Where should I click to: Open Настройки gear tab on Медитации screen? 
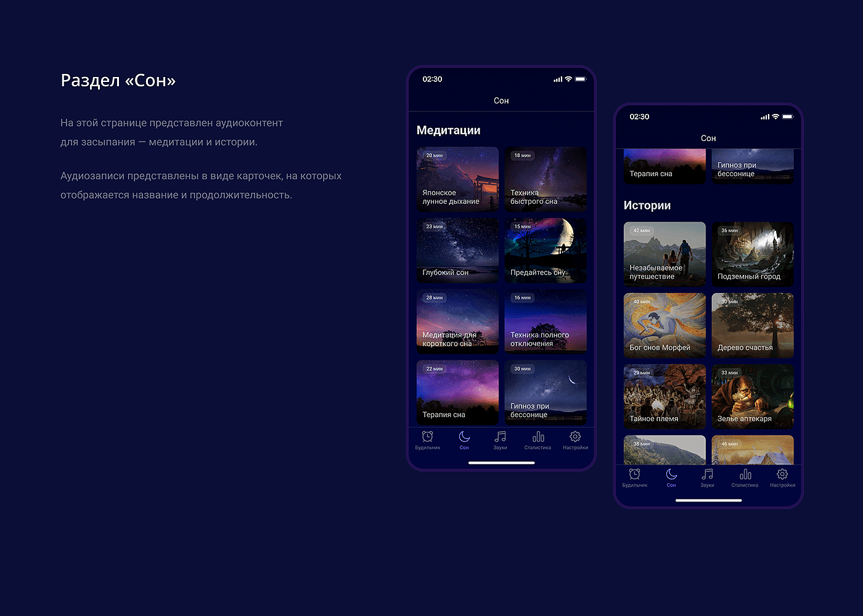coord(575,440)
